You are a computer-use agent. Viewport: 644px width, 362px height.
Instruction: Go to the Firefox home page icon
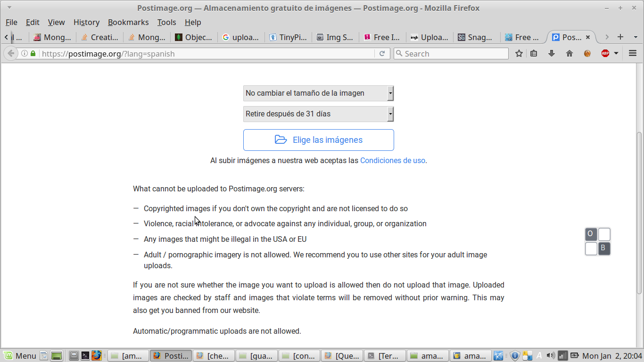click(570, 54)
